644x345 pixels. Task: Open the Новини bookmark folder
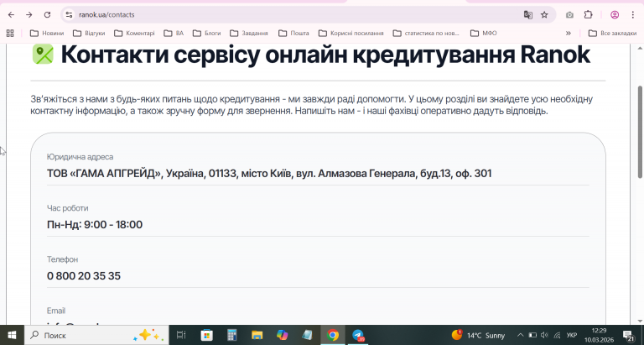[47, 33]
